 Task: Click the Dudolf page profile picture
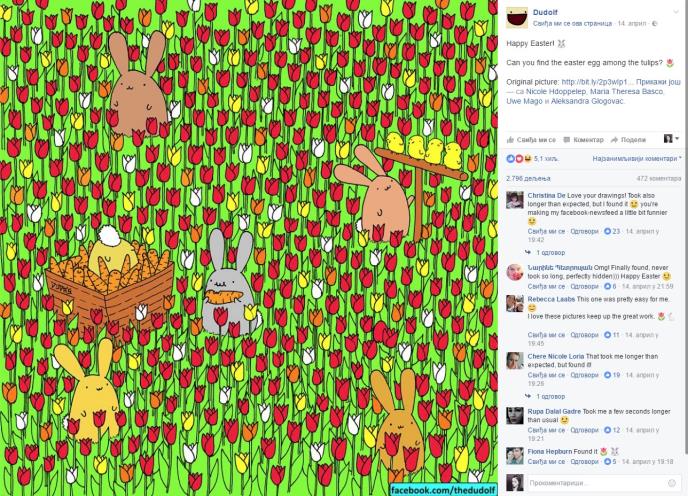(517, 18)
